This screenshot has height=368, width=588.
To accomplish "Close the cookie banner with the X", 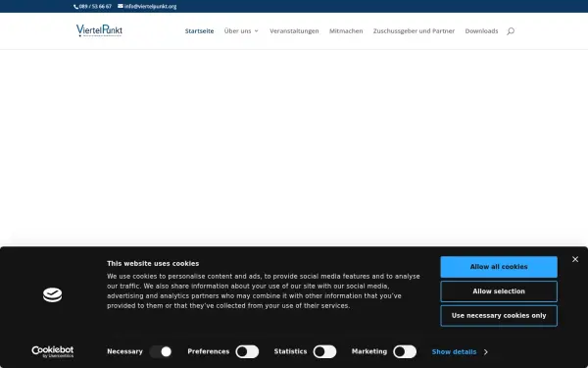I will pyautogui.click(x=575, y=259).
